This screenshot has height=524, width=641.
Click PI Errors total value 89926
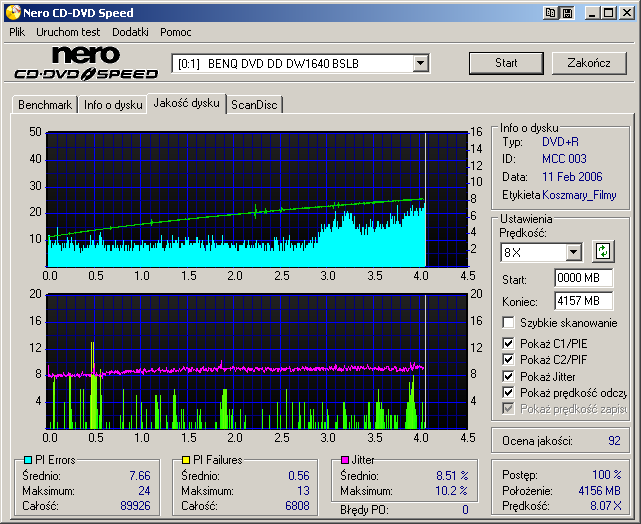(x=135, y=506)
